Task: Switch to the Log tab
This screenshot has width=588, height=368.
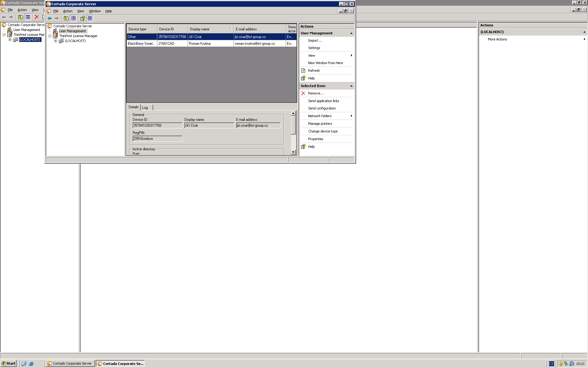Action: coord(145,108)
